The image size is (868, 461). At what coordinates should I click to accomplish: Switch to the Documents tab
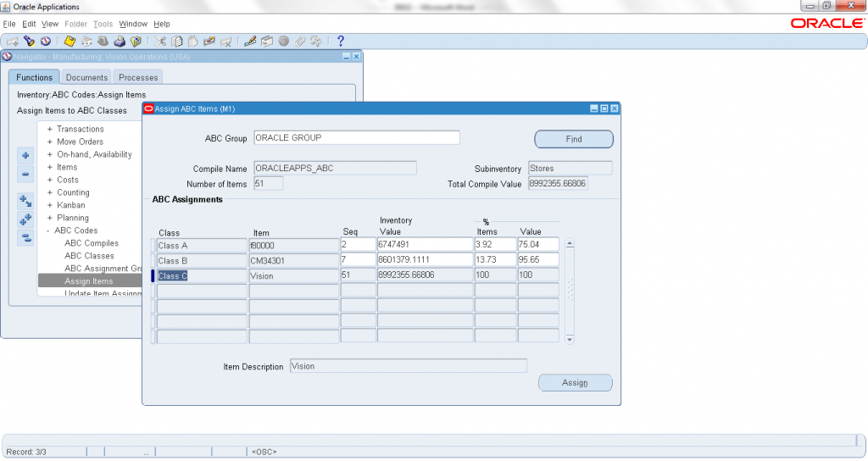pos(86,77)
